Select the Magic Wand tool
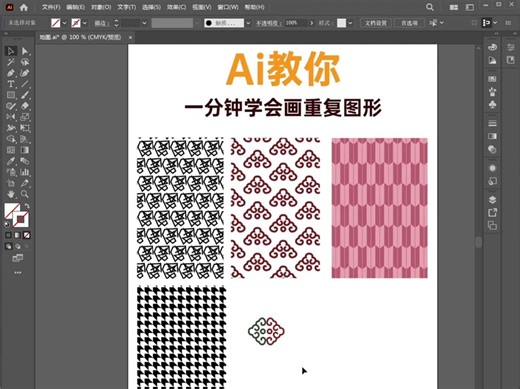Image resolution: width=520 pixels, height=389 pixels. [11, 62]
